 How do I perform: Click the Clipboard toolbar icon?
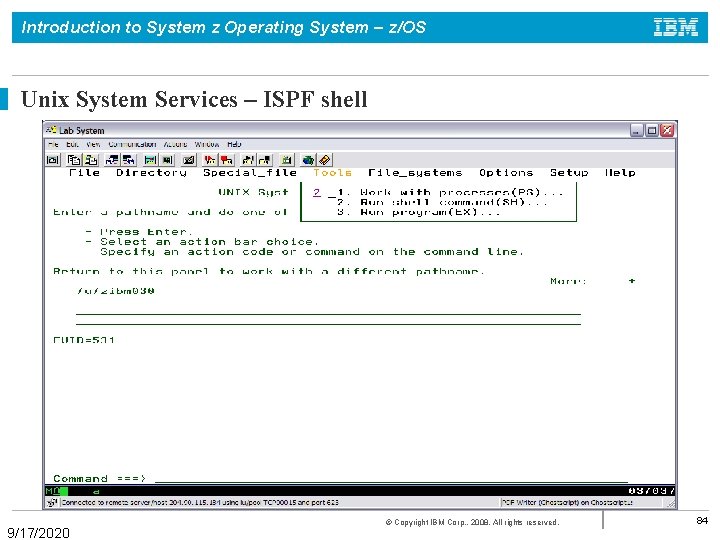[287, 160]
